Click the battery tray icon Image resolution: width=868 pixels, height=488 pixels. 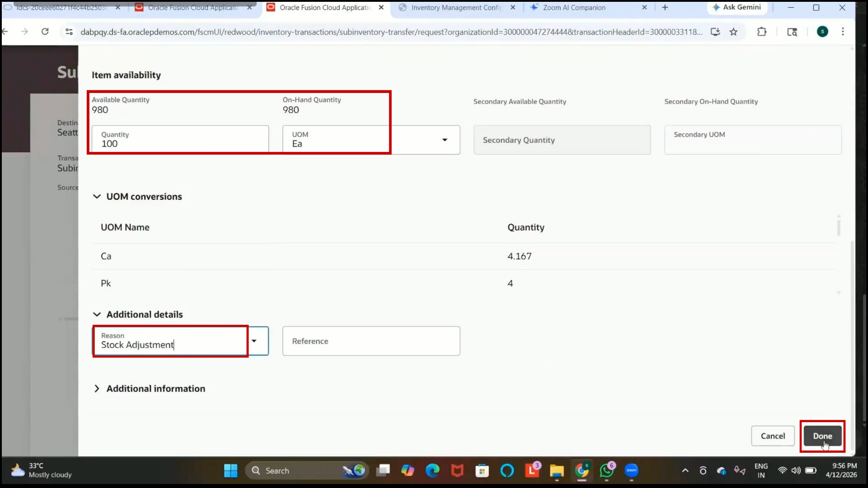(811, 470)
